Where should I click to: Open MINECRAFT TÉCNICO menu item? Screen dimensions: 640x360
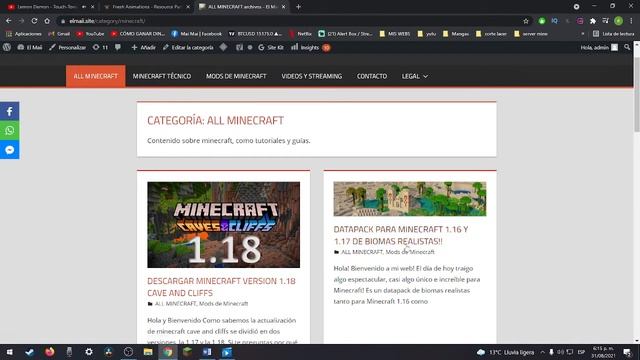tap(162, 76)
